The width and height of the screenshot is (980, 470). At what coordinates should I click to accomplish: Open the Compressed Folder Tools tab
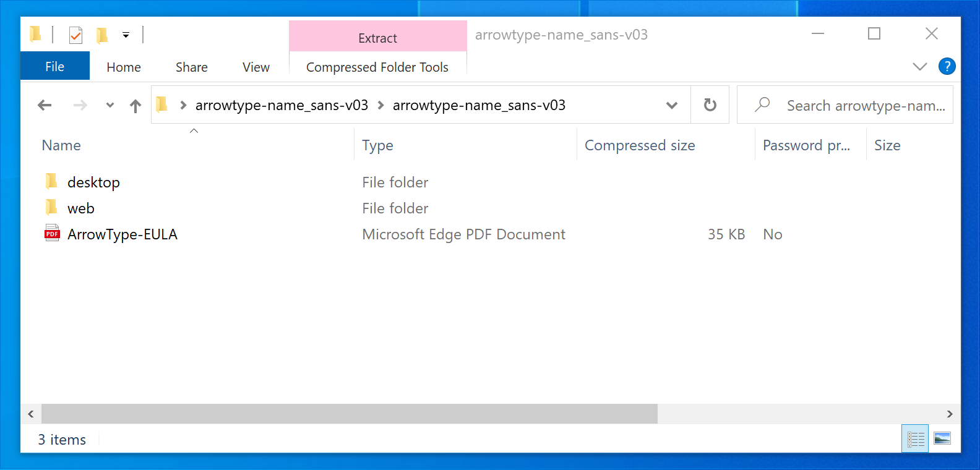click(x=377, y=67)
